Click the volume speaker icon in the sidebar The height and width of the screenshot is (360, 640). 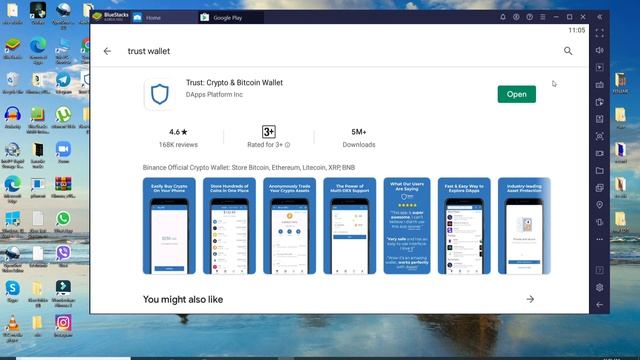point(599,50)
